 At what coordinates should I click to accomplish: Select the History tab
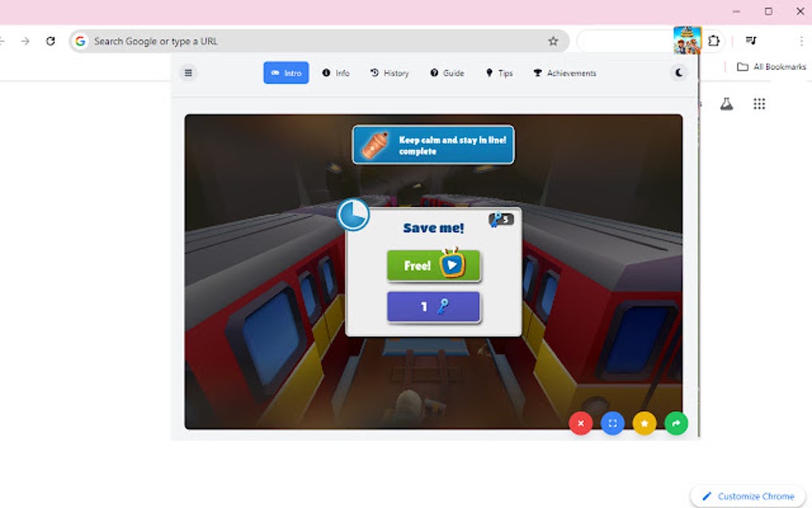(x=390, y=72)
